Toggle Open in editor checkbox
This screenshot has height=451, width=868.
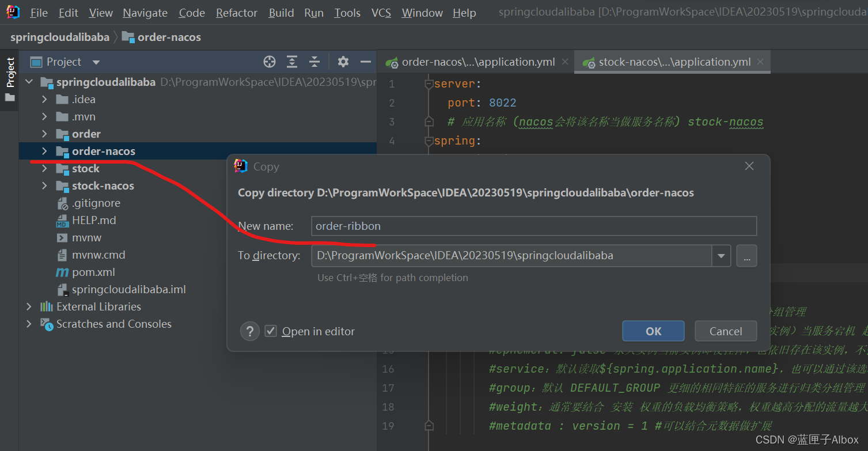click(271, 331)
